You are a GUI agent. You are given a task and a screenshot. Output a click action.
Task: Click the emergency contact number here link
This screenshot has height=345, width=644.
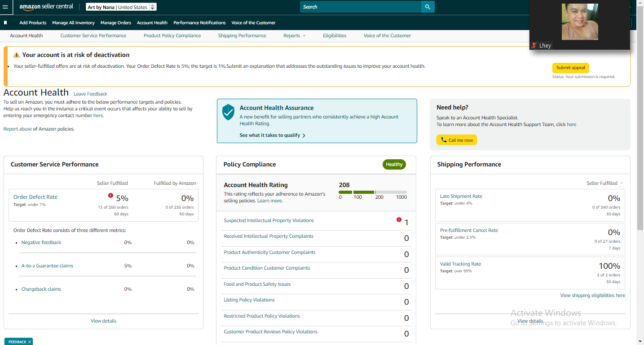coord(98,115)
